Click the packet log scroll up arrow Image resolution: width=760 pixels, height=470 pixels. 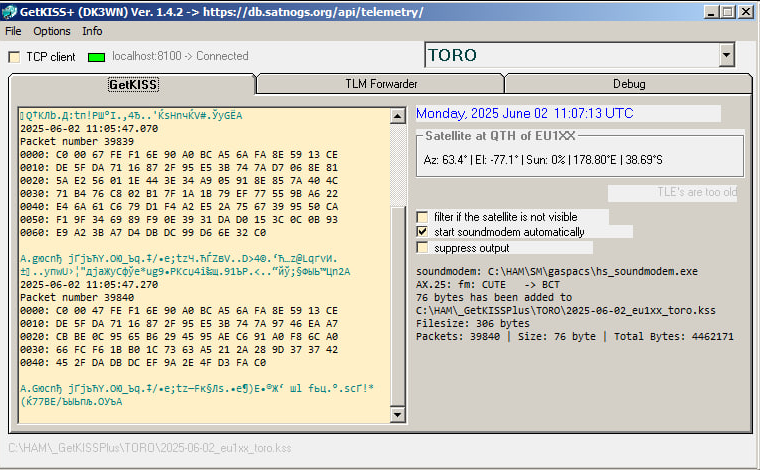click(x=397, y=116)
